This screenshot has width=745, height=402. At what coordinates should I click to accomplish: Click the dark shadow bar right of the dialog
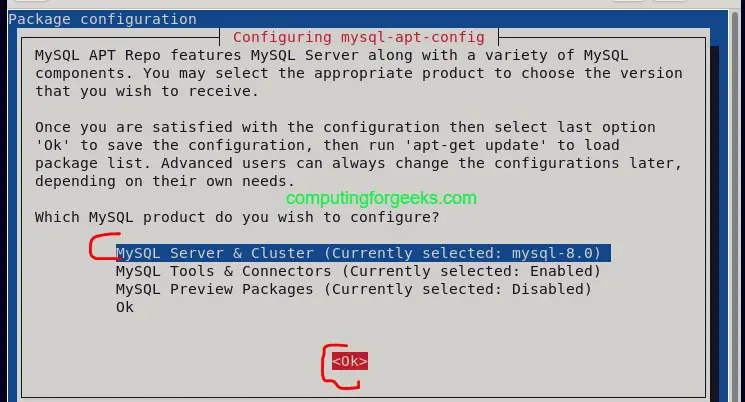(715, 221)
